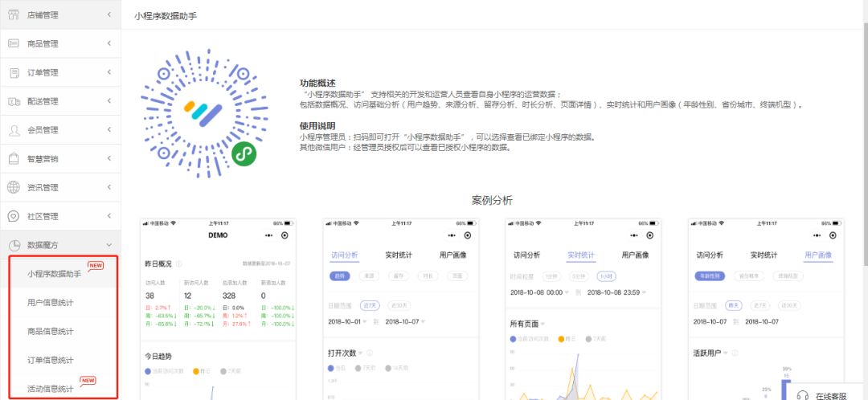The height and width of the screenshot is (400, 868).
Task: Click the mini program QR code
Action: (x=204, y=113)
